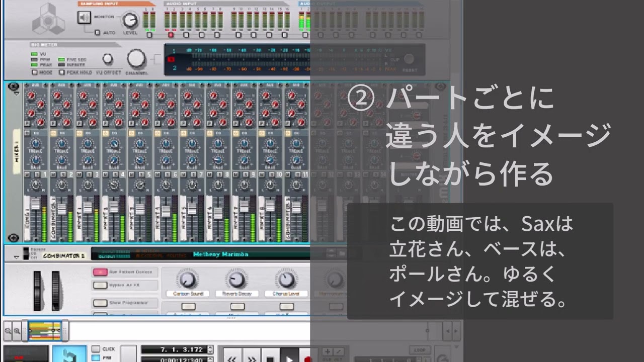Click the button below Cartoon Sound knob
This screenshot has width=644, height=362.
coord(188,306)
